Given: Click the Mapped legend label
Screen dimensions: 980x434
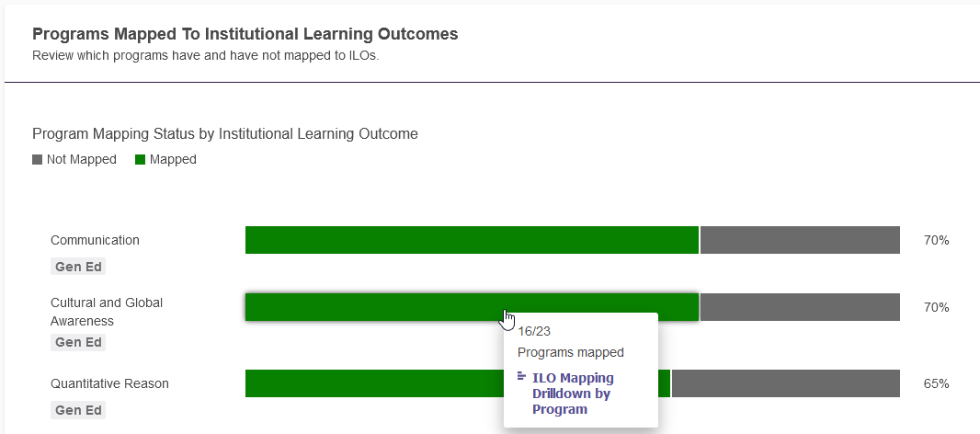Looking at the screenshot, I should pyautogui.click(x=173, y=159).
